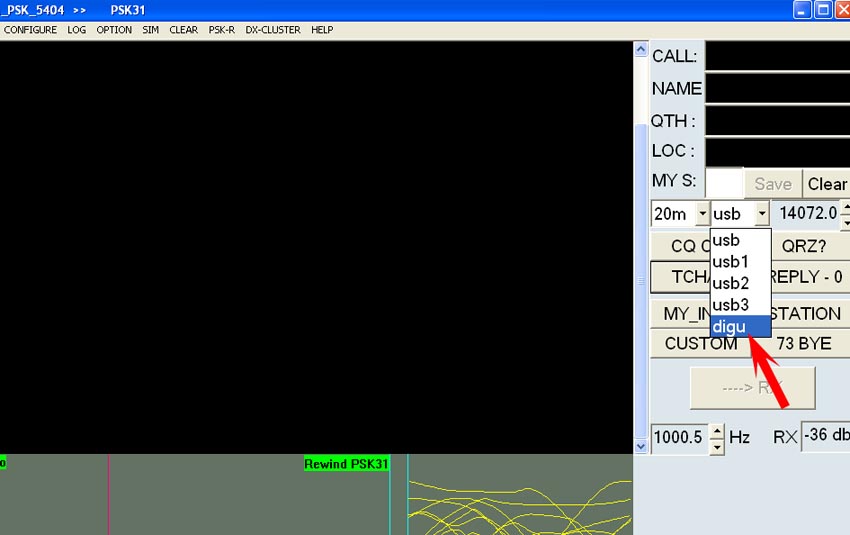The width and height of the screenshot is (850, 535).
Task: Click the CUSTOM macro button
Action: tap(700, 344)
